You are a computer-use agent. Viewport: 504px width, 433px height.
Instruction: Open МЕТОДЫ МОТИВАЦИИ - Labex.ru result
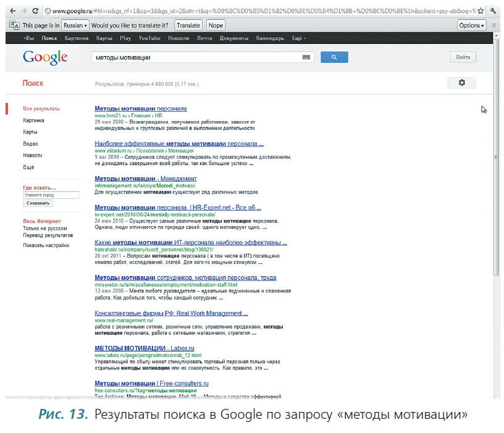click(x=145, y=348)
